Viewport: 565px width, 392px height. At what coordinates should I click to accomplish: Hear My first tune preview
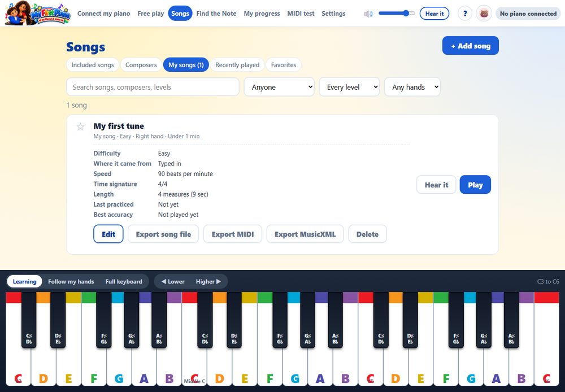pyautogui.click(x=436, y=185)
